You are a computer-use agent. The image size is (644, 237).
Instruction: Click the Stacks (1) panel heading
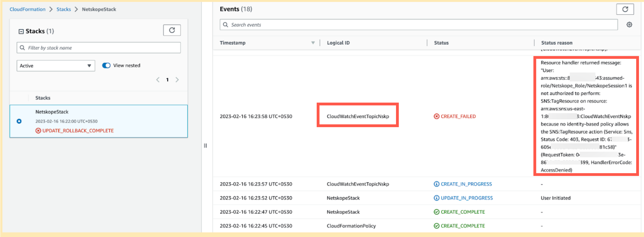pyautogui.click(x=40, y=31)
